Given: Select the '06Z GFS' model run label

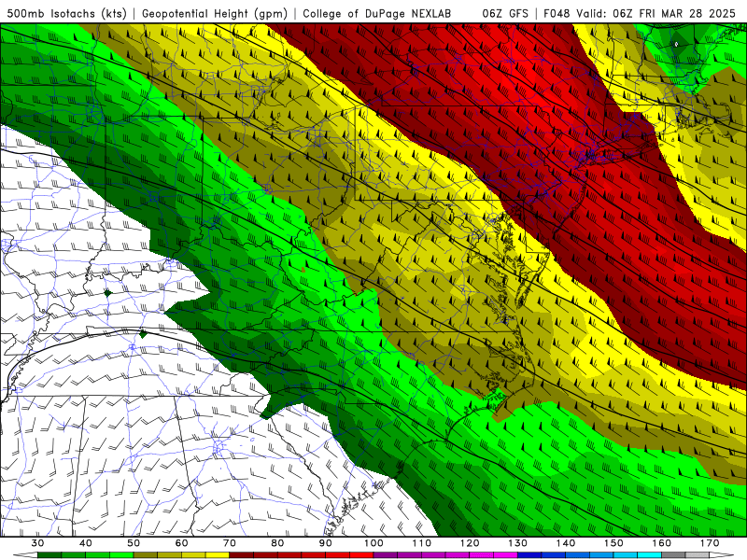Looking at the screenshot, I should point(505,13).
